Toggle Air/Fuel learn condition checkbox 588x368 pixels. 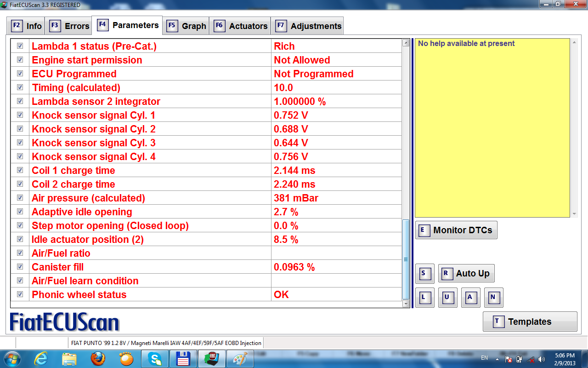point(20,281)
